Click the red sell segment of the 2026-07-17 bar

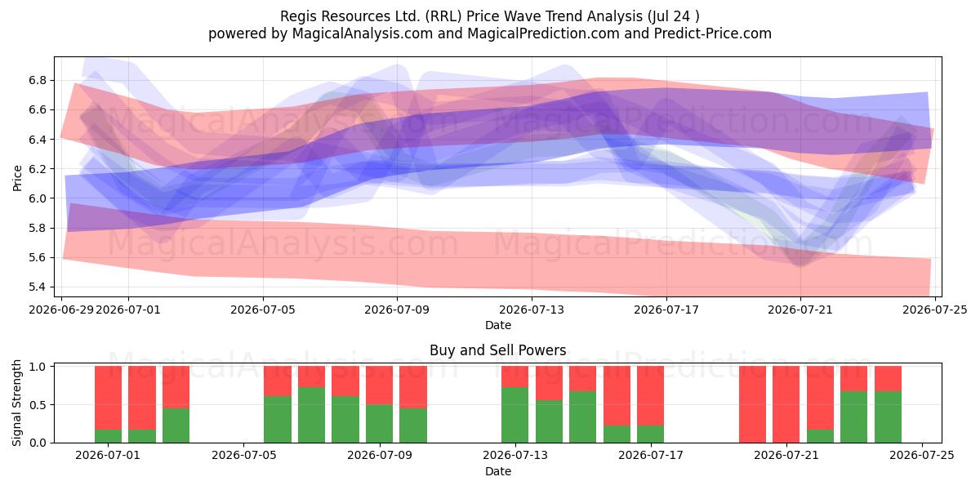pyautogui.click(x=650, y=396)
